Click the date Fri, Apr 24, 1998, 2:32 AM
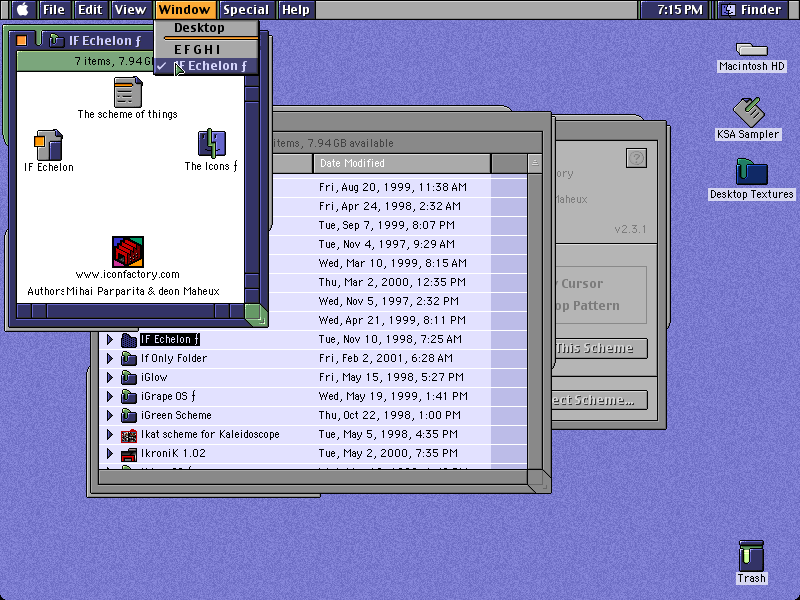Image resolution: width=800 pixels, height=600 pixels. tap(390, 206)
